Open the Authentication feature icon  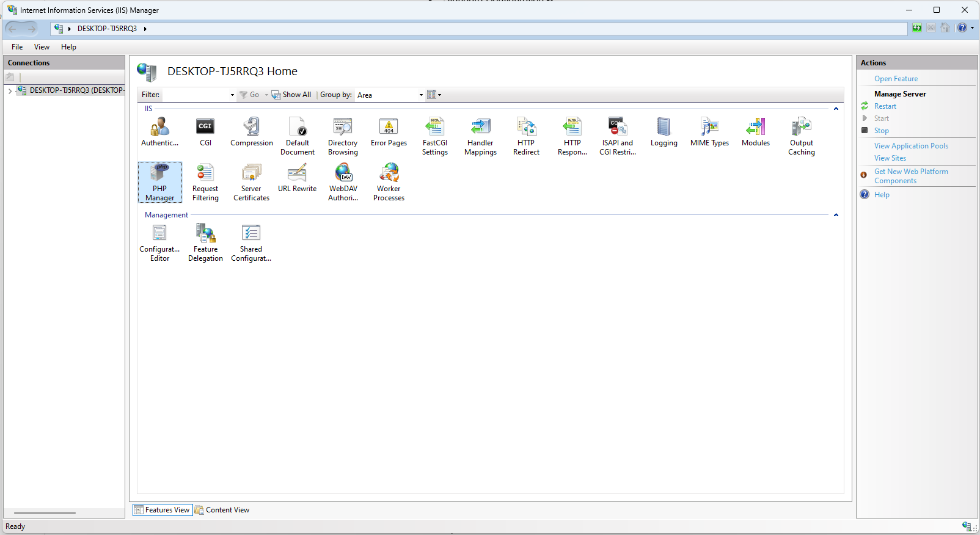coord(159,132)
